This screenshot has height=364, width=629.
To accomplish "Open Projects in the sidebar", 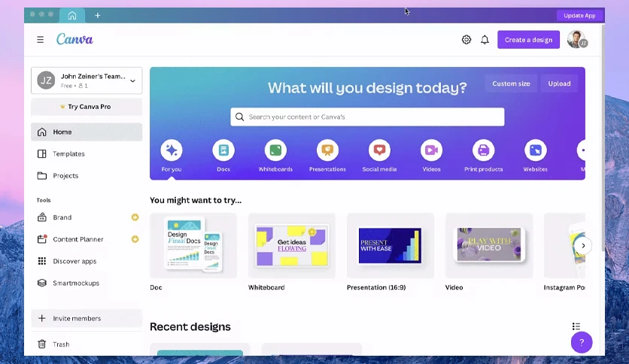I will 87,175.
